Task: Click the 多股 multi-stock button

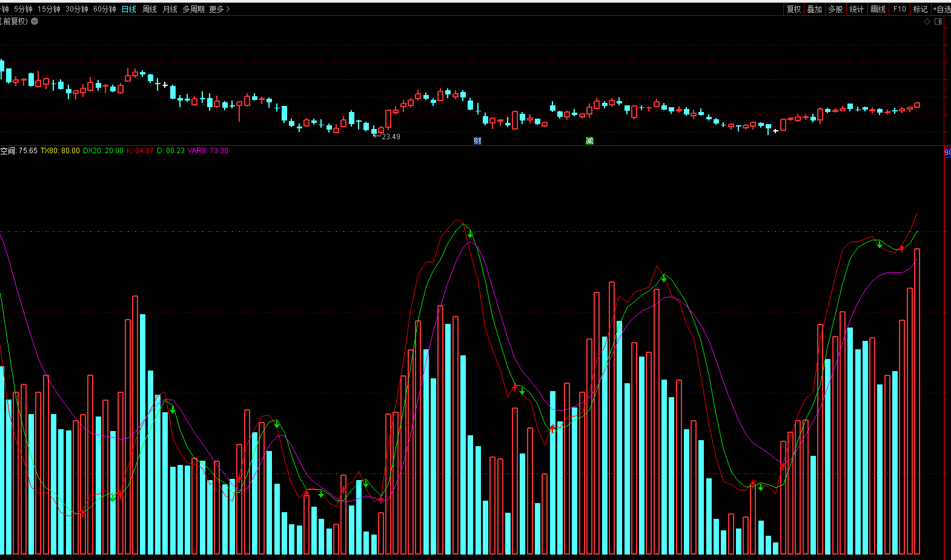Action: pos(835,9)
